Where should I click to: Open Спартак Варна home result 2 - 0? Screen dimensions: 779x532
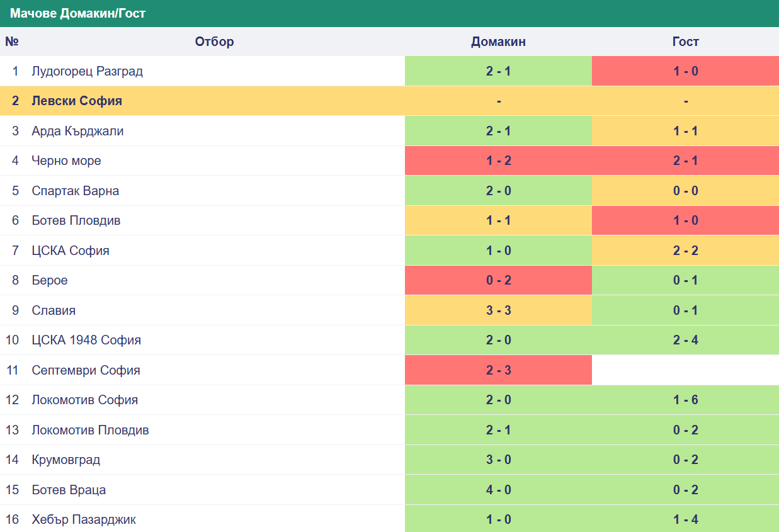(x=498, y=191)
